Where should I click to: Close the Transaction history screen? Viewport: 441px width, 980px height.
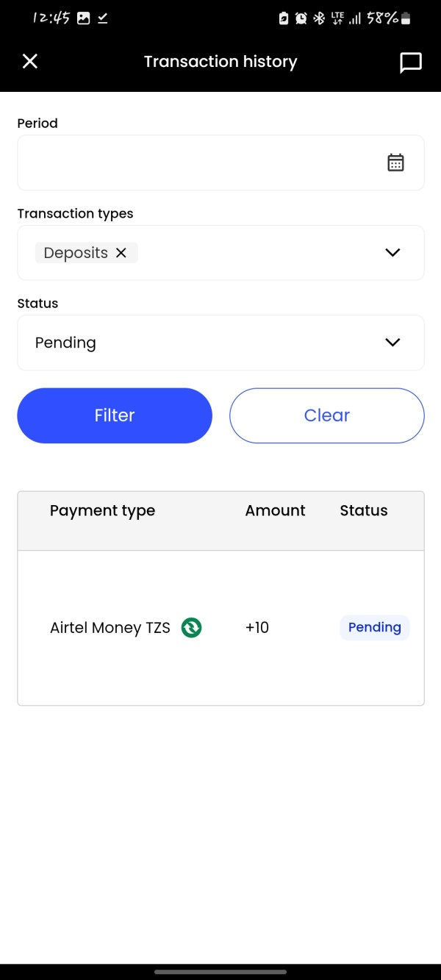[30, 62]
